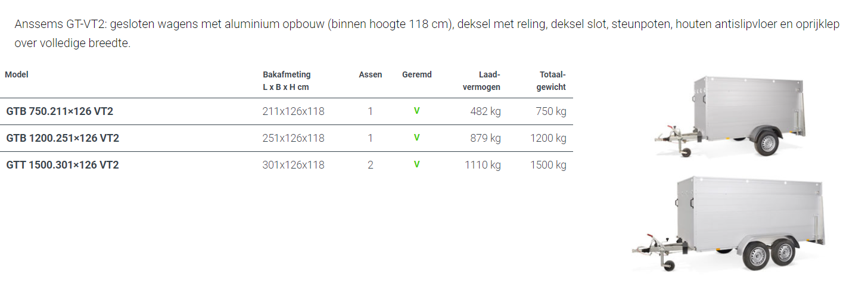Click the Assen column header

371,74
